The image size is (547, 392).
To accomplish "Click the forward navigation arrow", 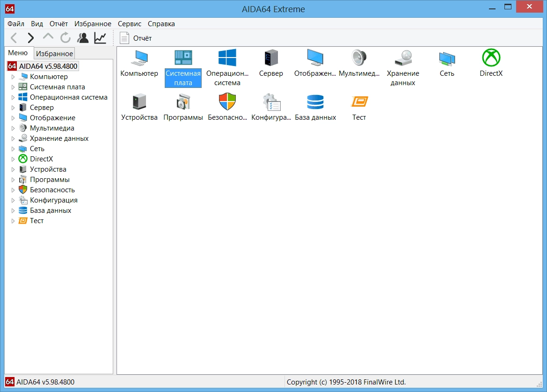I will [31, 38].
